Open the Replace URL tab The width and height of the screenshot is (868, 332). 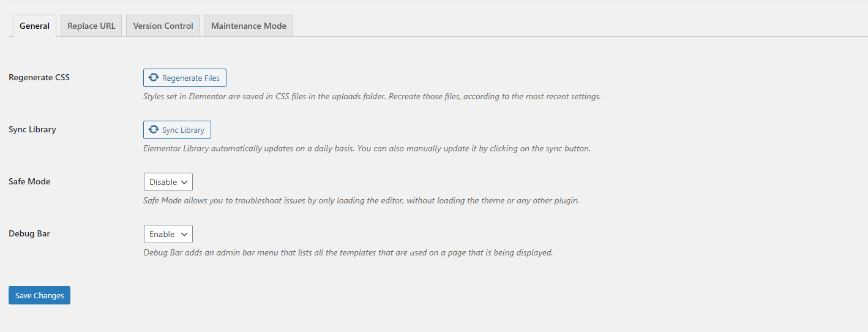point(91,26)
